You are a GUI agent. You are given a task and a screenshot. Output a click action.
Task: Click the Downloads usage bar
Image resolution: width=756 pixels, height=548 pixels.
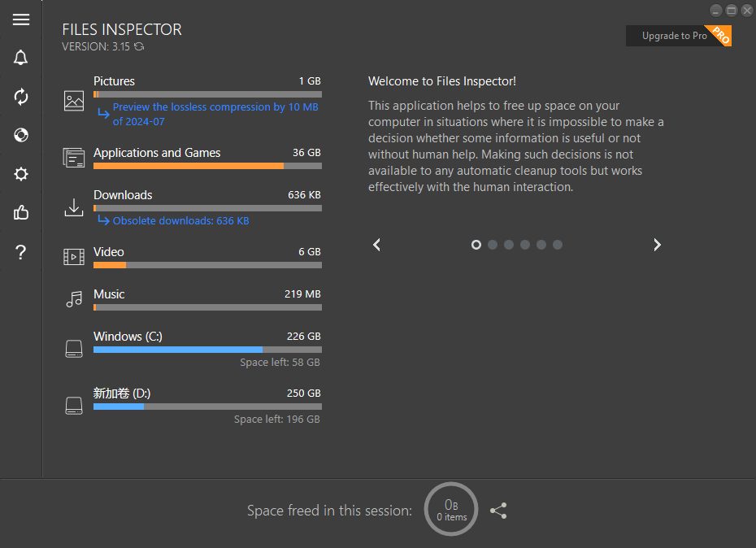[207, 208]
